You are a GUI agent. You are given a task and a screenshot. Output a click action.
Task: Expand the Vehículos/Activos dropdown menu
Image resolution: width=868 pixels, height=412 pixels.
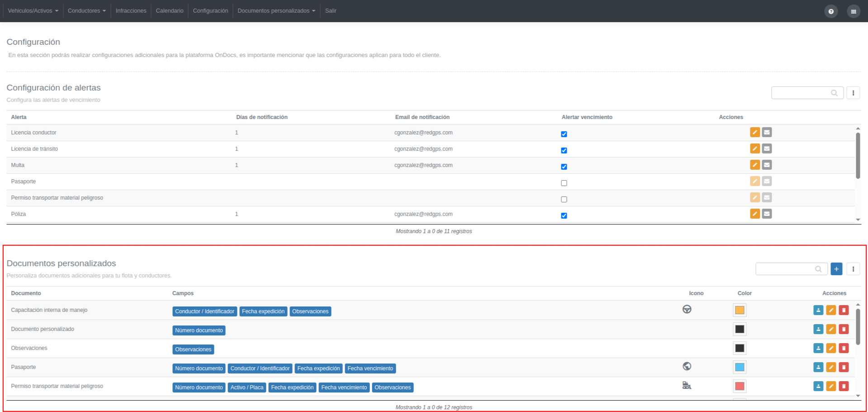(33, 10)
